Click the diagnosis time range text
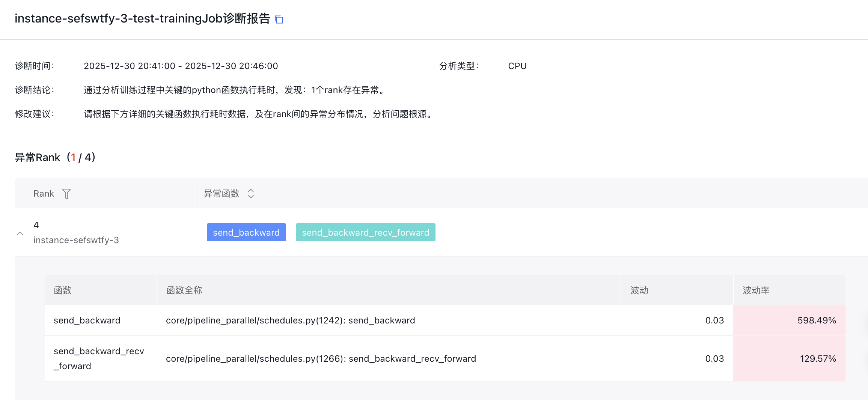 [181, 66]
